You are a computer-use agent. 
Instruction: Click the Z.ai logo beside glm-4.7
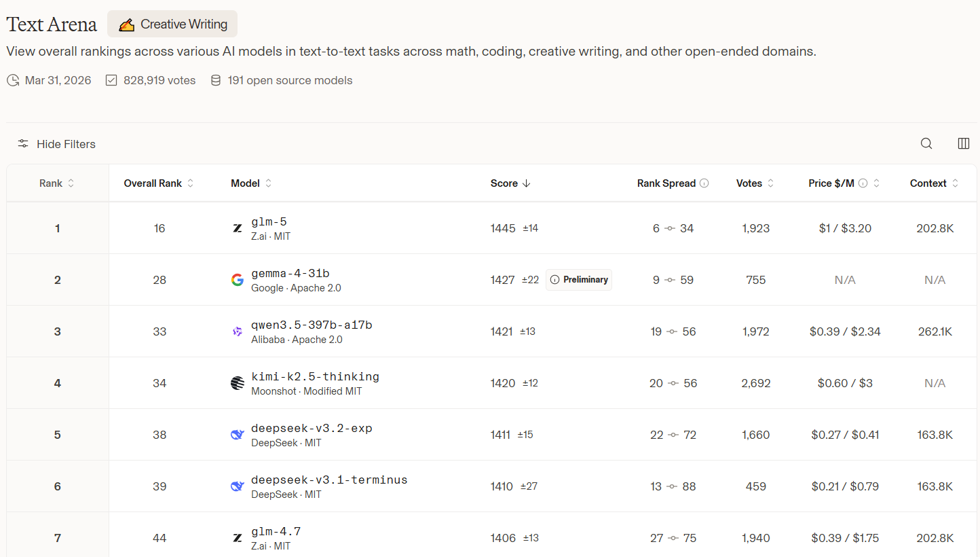point(238,538)
